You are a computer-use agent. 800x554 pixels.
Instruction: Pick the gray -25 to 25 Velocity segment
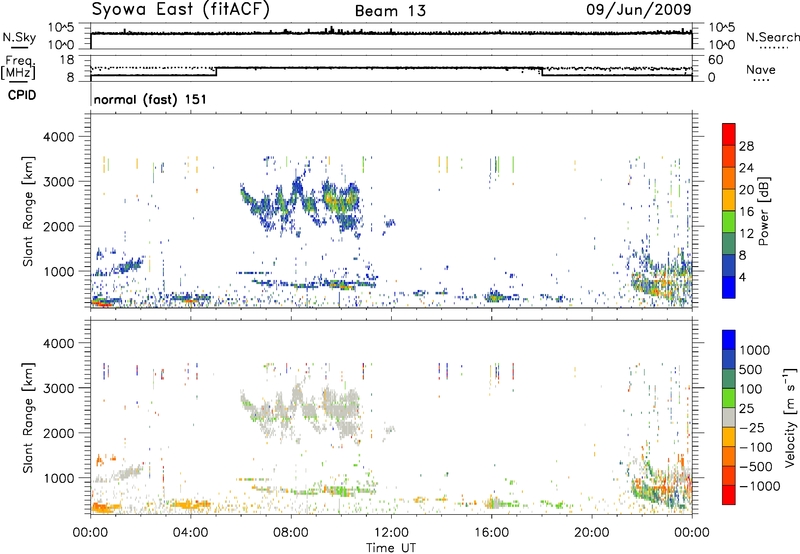point(729,418)
